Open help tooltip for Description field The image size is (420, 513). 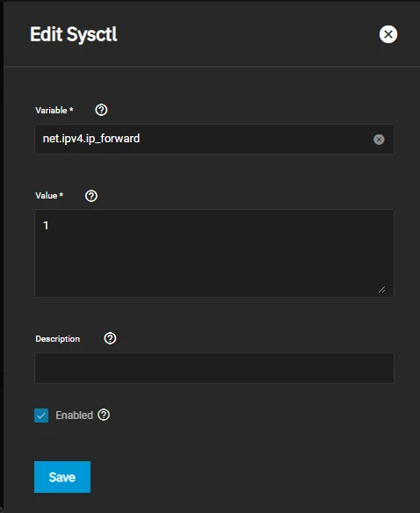[110, 338]
